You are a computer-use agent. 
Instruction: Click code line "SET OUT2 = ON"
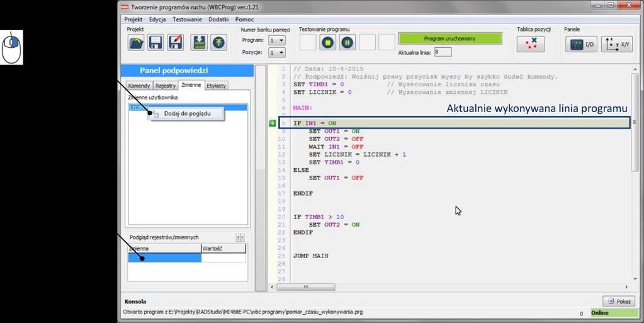click(x=334, y=225)
